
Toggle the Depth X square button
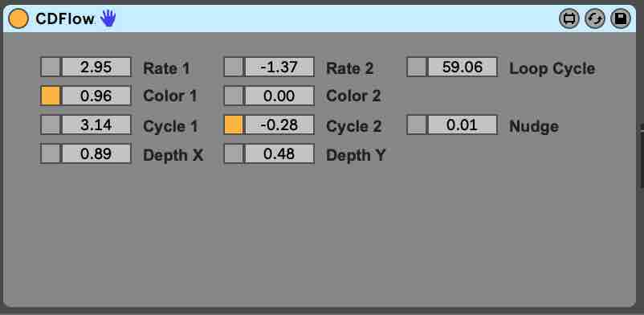pyautogui.click(x=51, y=153)
